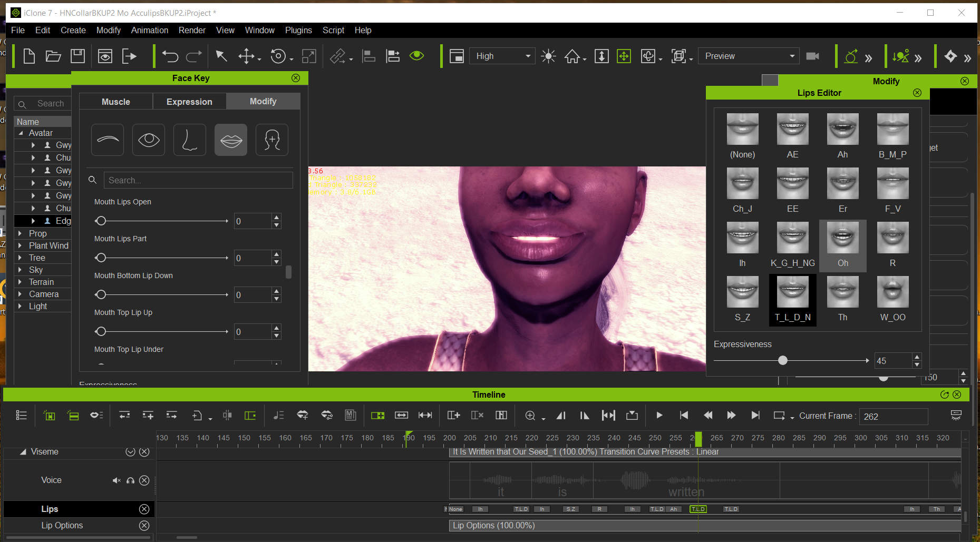Expand the Prop tree node
The image size is (980, 542).
(20, 233)
